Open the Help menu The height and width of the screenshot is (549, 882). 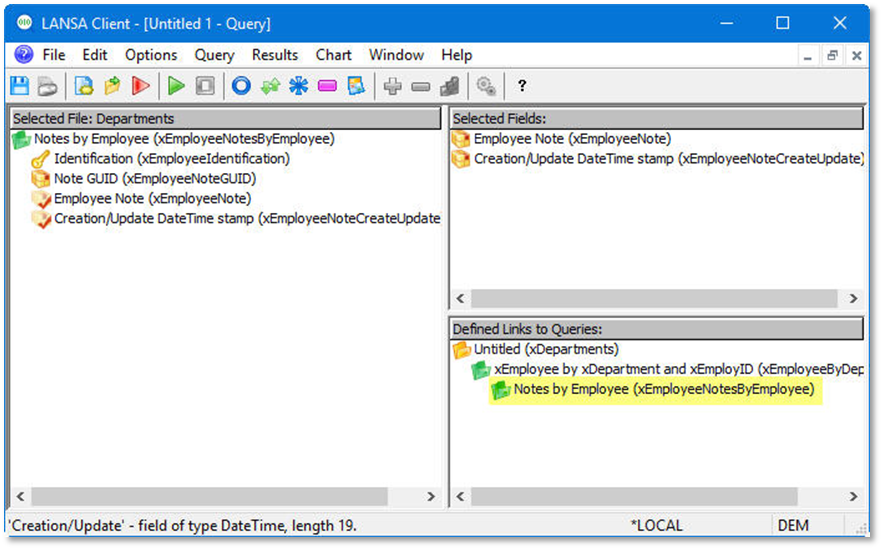pos(457,55)
